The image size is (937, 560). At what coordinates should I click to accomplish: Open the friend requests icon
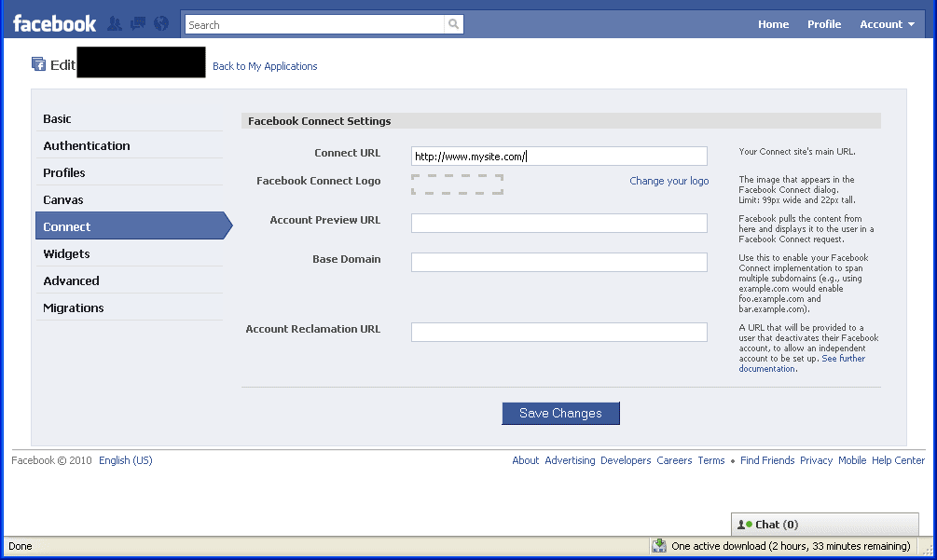(x=115, y=24)
